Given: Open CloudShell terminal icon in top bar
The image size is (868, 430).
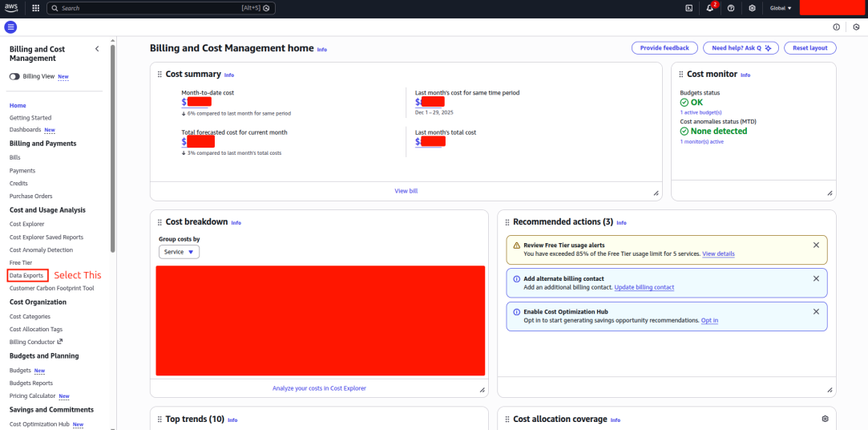Looking at the screenshot, I should (689, 8).
